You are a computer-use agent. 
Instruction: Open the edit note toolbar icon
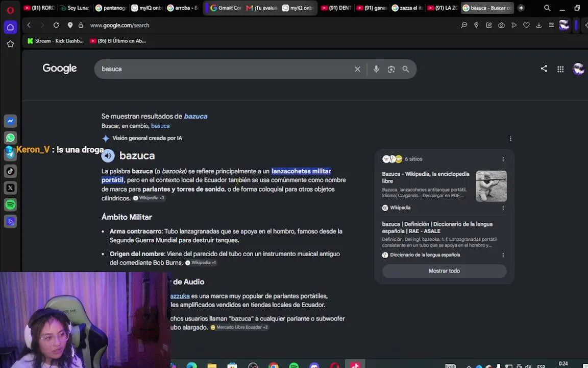click(x=489, y=25)
